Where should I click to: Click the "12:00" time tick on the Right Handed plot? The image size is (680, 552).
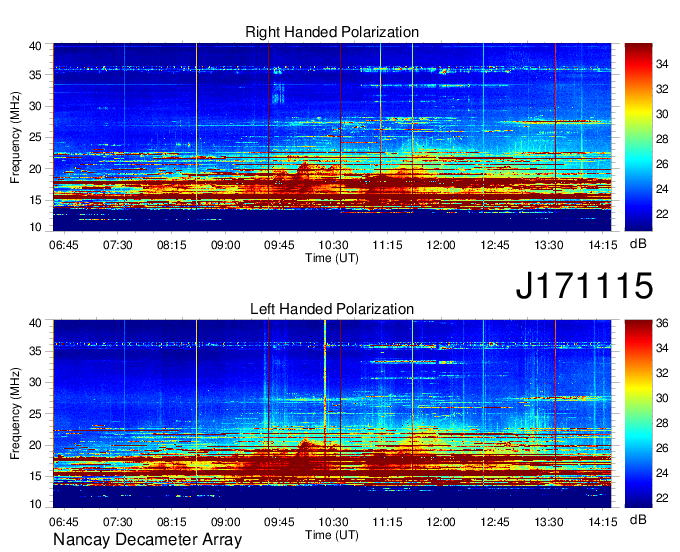point(441,245)
